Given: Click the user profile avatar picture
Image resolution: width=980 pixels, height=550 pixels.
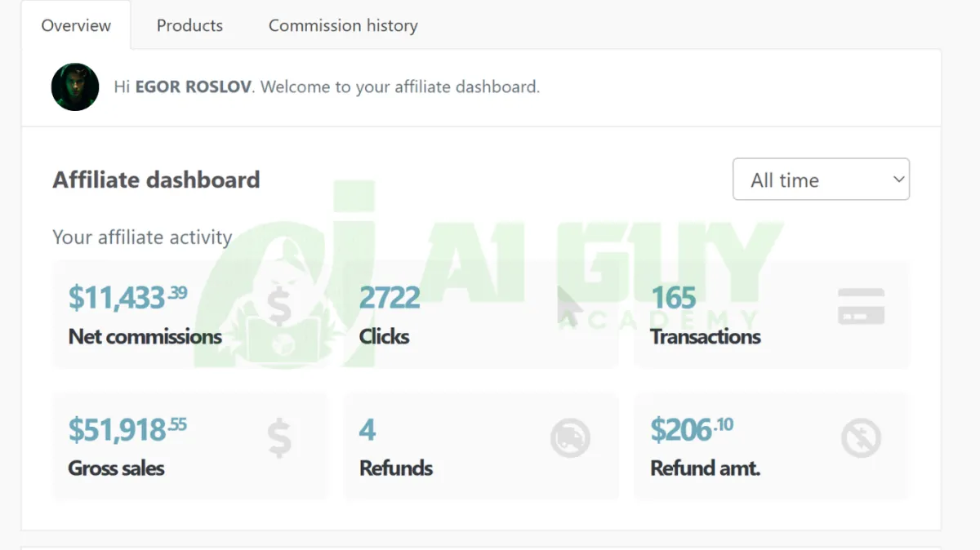Looking at the screenshot, I should 75,86.
